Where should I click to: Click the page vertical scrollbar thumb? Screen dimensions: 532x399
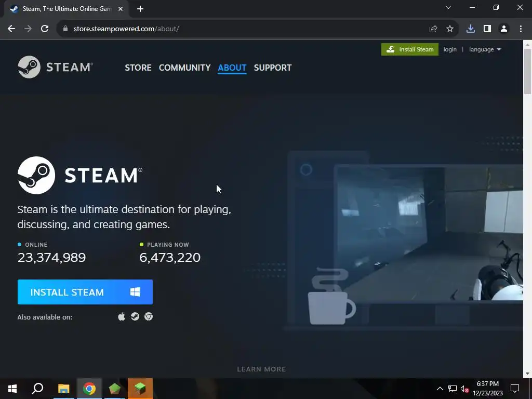tap(527, 71)
